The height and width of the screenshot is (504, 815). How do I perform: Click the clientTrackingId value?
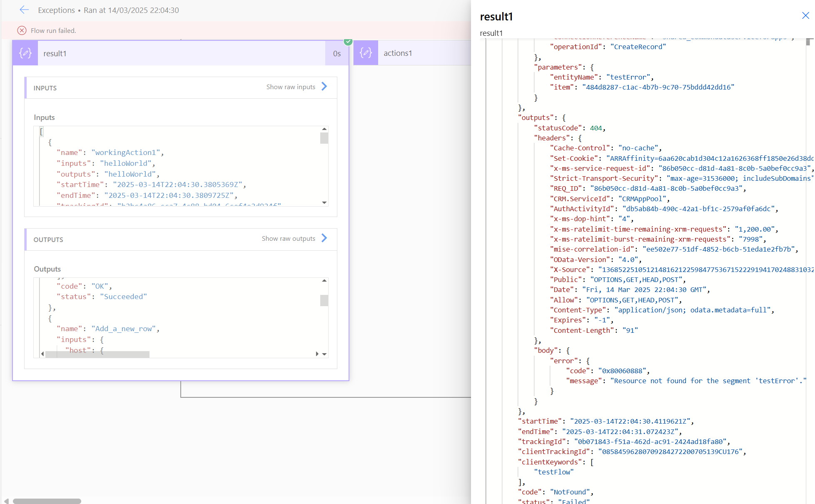(x=670, y=452)
